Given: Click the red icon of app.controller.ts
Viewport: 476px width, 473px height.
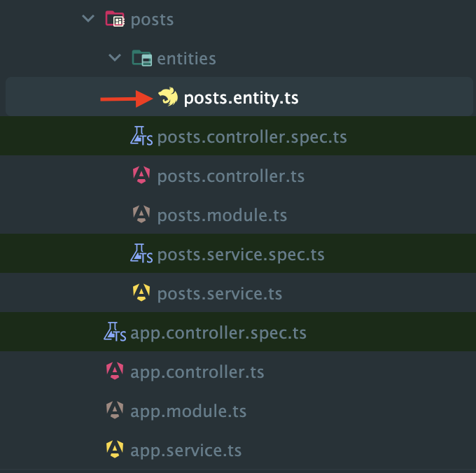Looking at the screenshot, I should pyautogui.click(x=115, y=371).
